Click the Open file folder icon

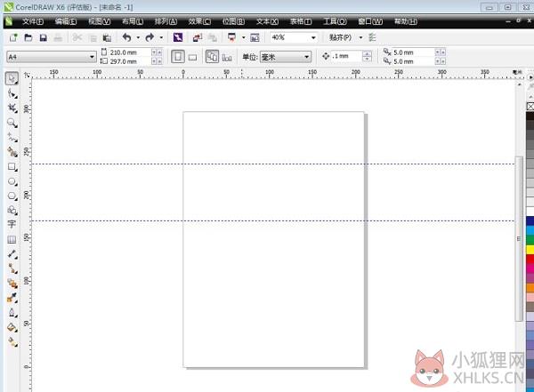[x=28, y=37]
